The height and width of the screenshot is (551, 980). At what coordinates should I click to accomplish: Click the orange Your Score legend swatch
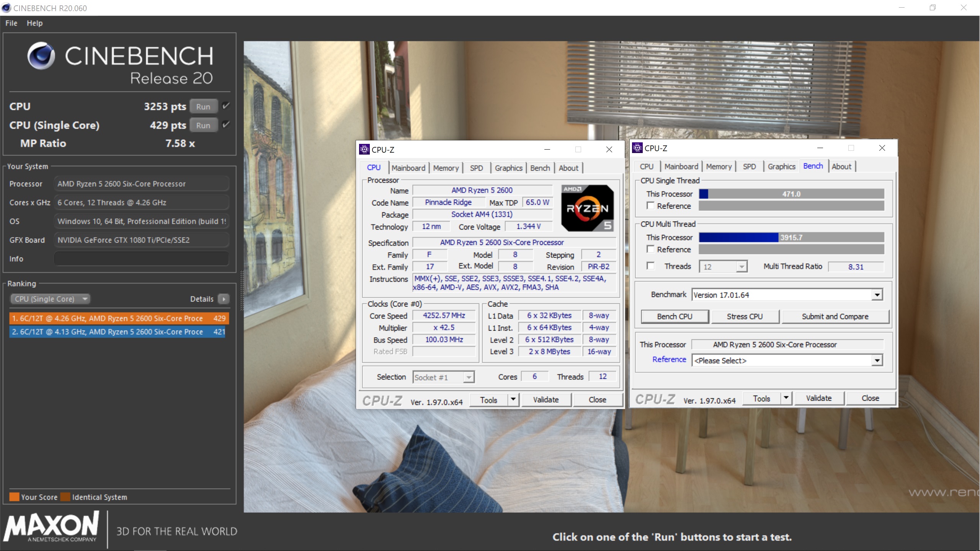coord(14,497)
